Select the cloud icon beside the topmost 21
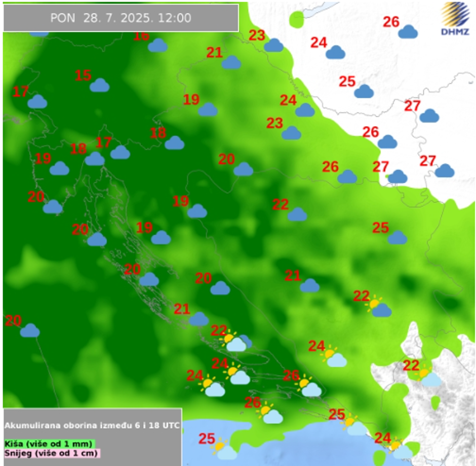The width and height of the screenshot is (476, 466). [231, 62]
